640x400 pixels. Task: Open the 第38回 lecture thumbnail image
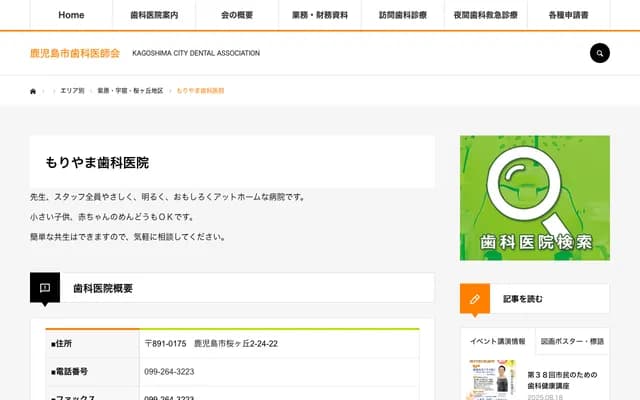492,380
